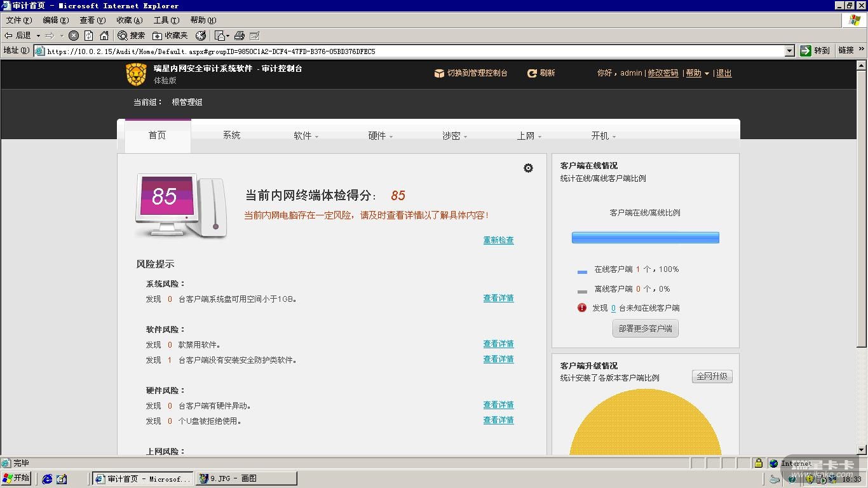The width and height of the screenshot is (868, 488).
Task: Expand the 硬件 tab dropdown
Action: coord(380,136)
